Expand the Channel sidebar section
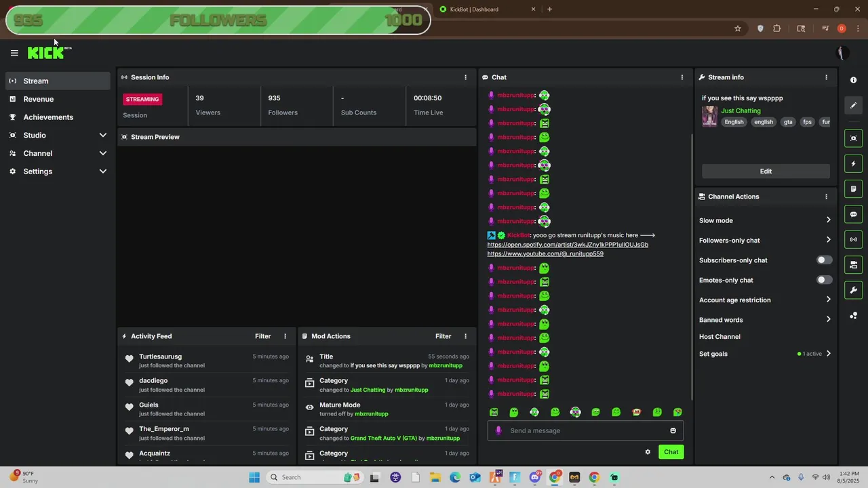The width and height of the screenshot is (868, 488). coord(58,153)
